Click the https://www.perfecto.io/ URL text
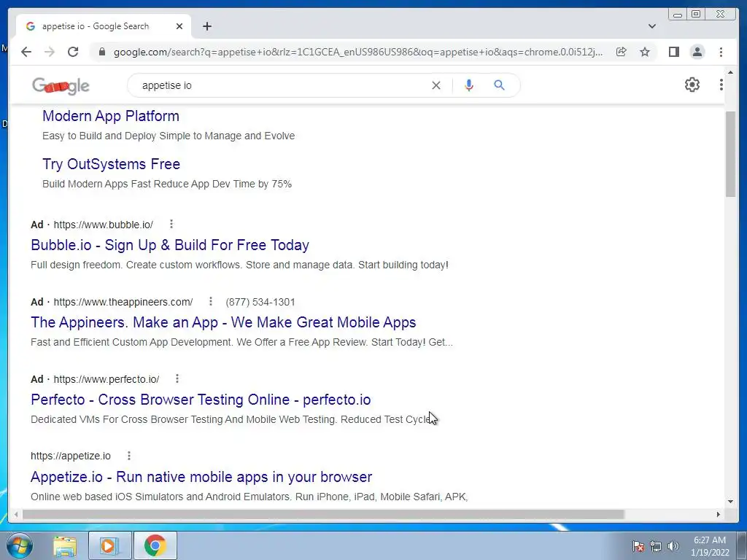Screen dimensions: 747x560 tap(107, 379)
